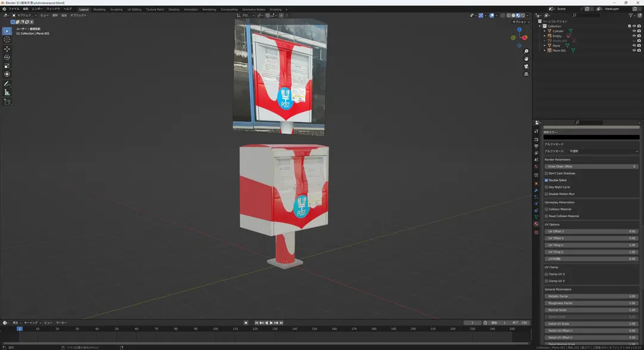Expand the Plane object in outliner
The width and height of the screenshot is (644, 350).
(544, 45)
